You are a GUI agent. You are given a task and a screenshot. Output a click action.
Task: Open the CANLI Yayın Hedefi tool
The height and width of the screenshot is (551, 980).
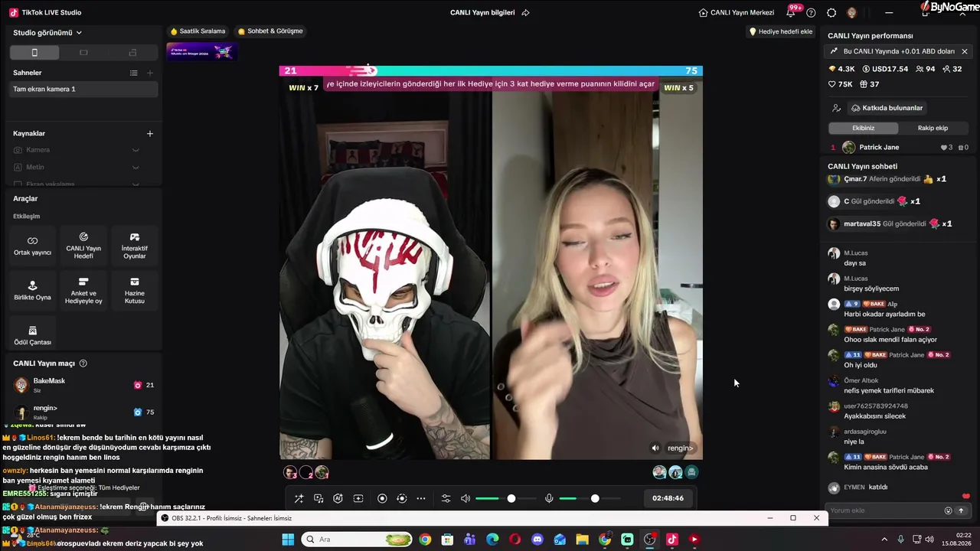click(83, 245)
